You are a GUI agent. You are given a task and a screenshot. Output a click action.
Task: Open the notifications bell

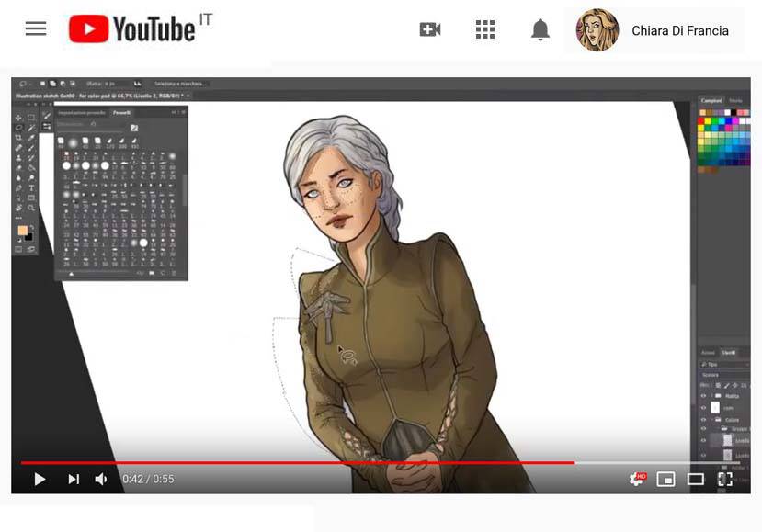[x=540, y=29]
